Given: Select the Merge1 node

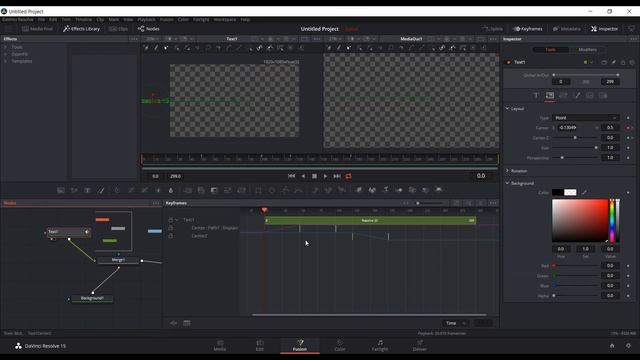Looking at the screenshot, I should click(118, 260).
